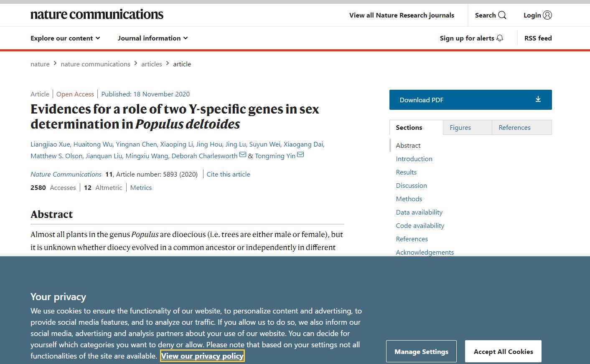Click the article title heading

tap(175, 116)
